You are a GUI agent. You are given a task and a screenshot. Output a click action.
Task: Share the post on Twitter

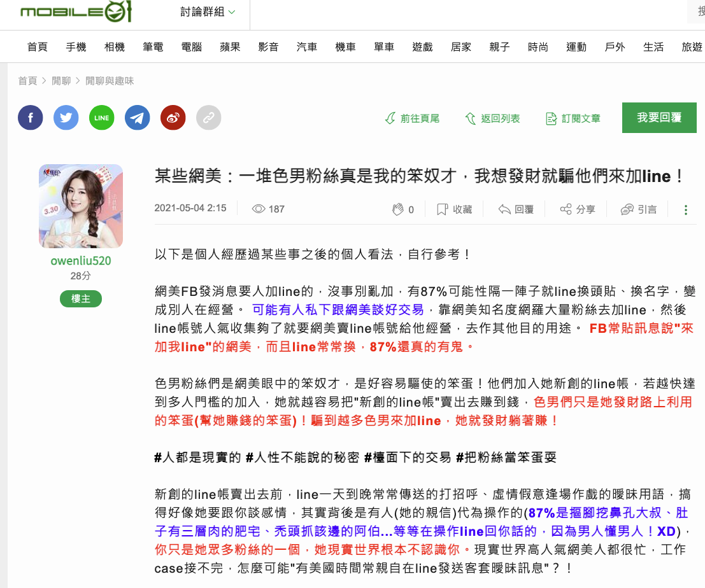pyautogui.click(x=66, y=118)
